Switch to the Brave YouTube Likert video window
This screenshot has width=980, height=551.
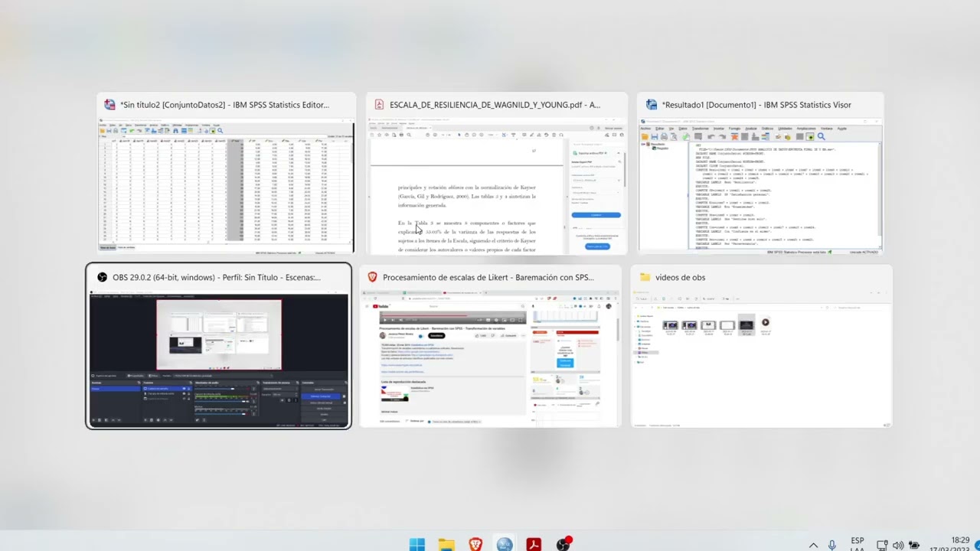(490, 346)
